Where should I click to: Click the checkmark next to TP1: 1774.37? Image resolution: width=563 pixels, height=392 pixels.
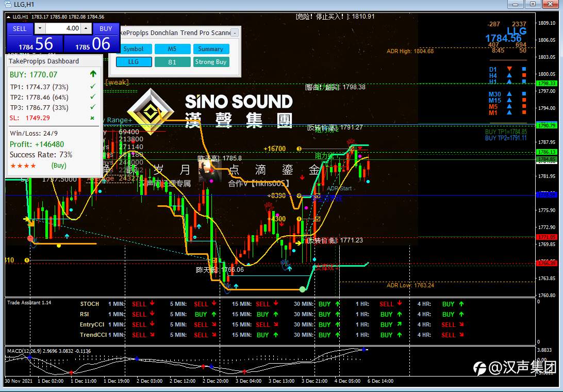coord(93,87)
